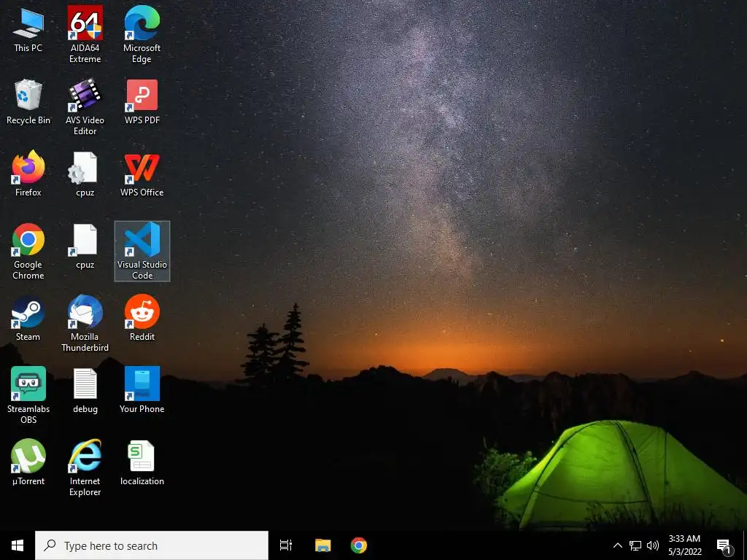The image size is (747, 560).
Task: Open the Action Center notifications
Action: point(724,545)
